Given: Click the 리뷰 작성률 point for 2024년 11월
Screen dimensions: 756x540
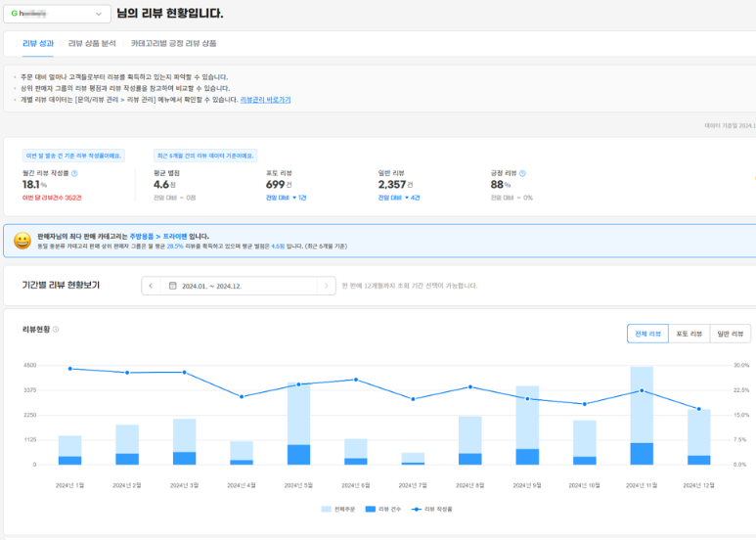Looking at the screenshot, I should coord(642,390).
